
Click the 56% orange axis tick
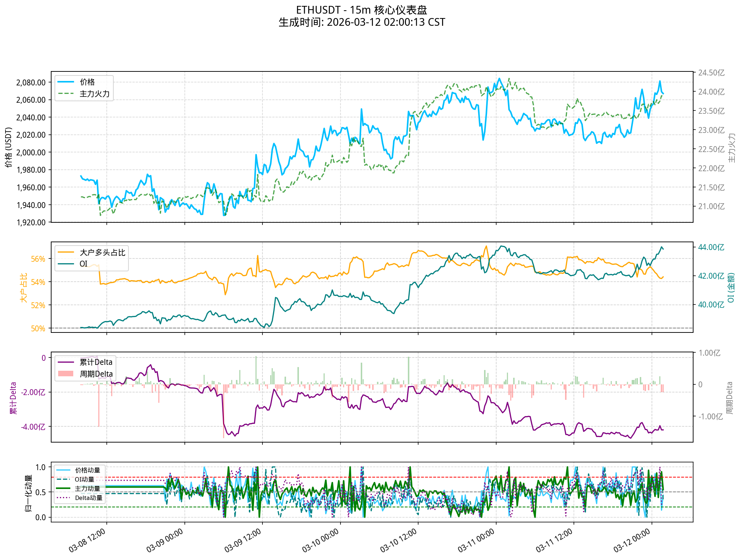pos(38,259)
